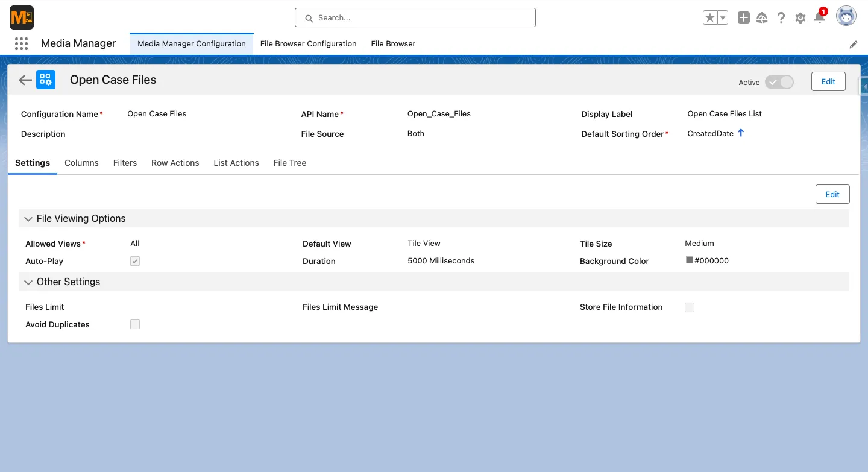Collapse the Other Settings section
Image resolution: width=868 pixels, height=472 pixels.
click(x=28, y=282)
